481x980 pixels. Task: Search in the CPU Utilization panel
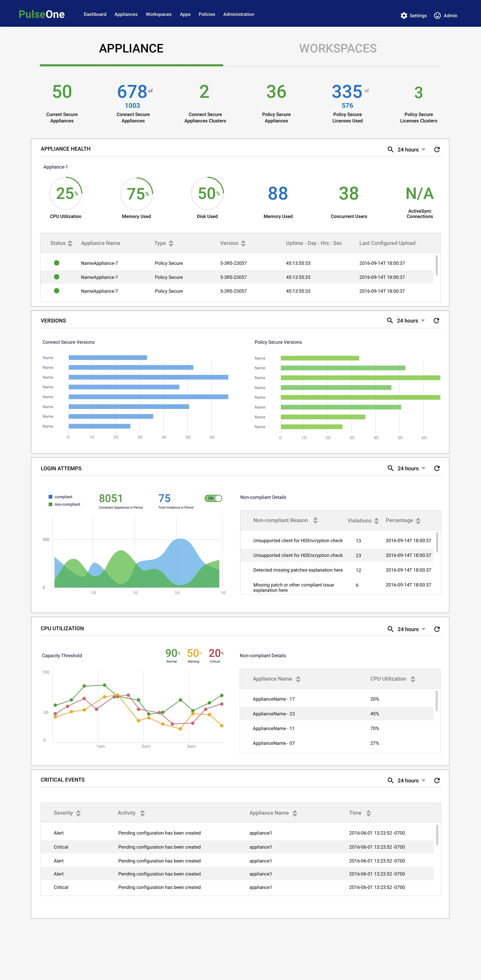coord(390,629)
